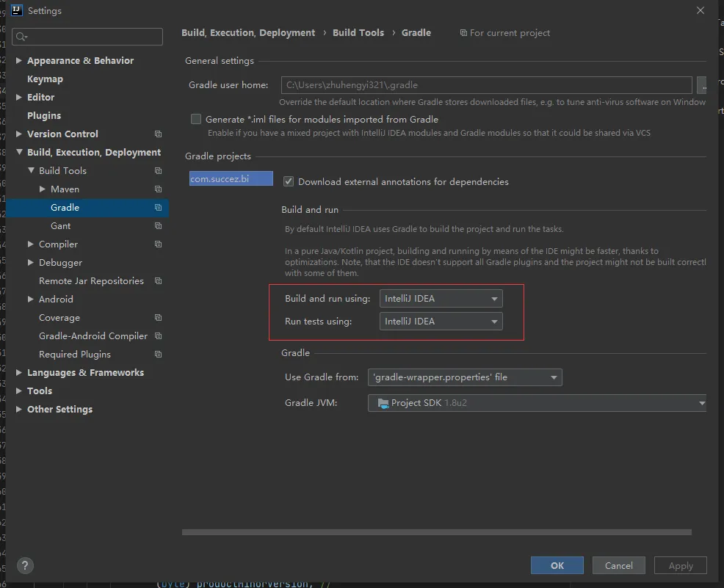This screenshot has height=588, width=724.
Task: Expand the Android node
Action: coord(31,299)
